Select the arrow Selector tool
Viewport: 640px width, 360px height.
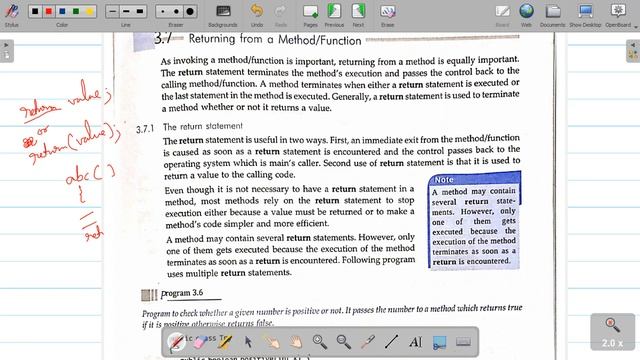[x=248, y=342]
